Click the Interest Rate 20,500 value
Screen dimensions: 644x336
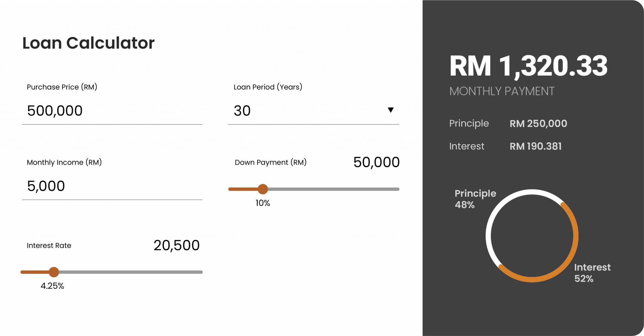[x=176, y=245]
